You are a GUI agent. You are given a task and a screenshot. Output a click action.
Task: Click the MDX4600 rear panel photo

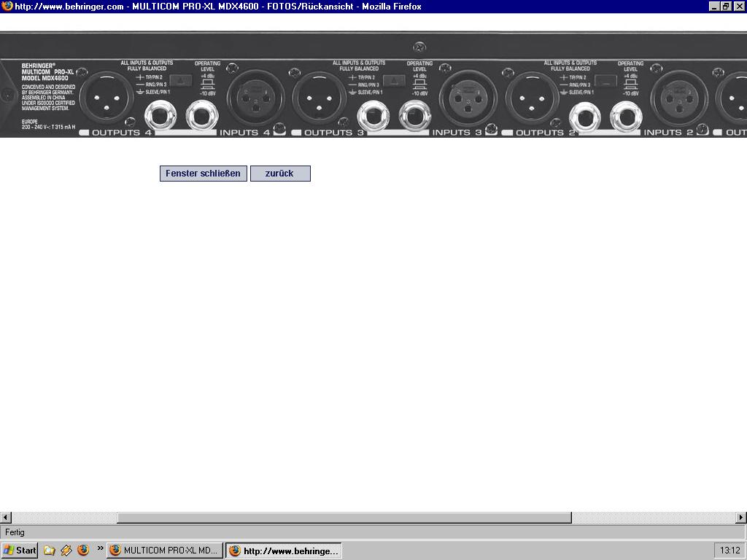[373, 85]
